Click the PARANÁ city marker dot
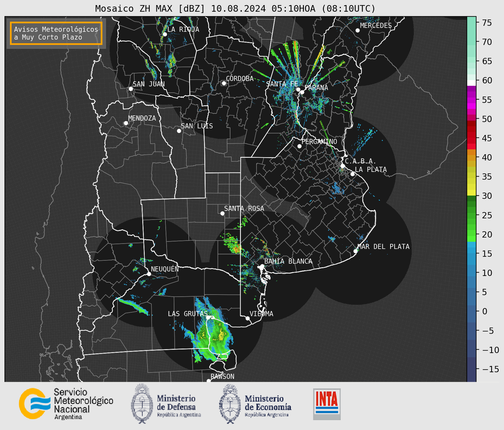The height and width of the screenshot is (430, 504). pos(302,92)
